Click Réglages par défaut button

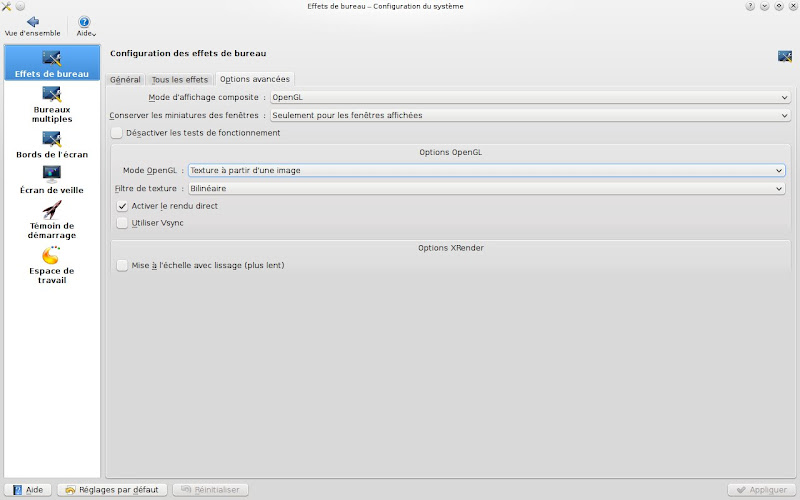click(x=112, y=490)
